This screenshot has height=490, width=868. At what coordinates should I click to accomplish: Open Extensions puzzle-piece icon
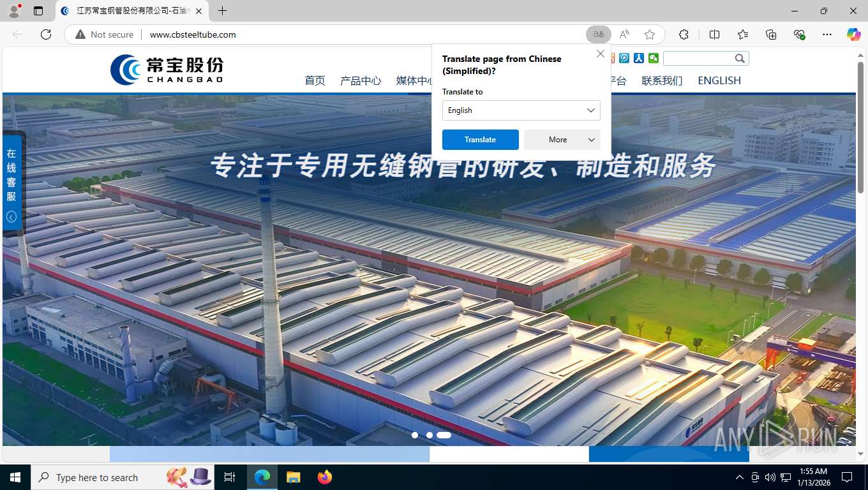pyautogui.click(x=684, y=34)
